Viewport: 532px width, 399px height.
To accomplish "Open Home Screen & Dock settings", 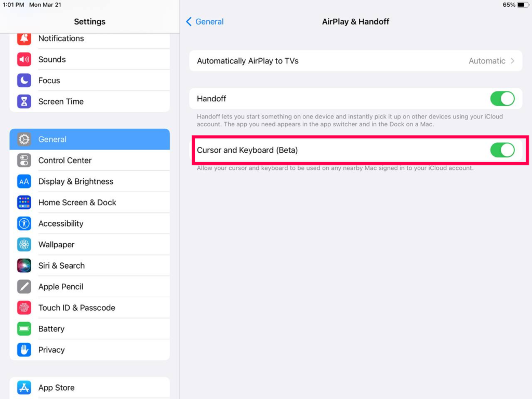I will [89, 203].
